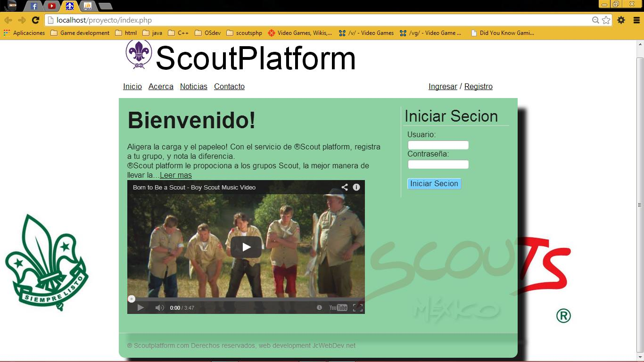Click the purple scout emblem logo by ScoutPlatform
The image size is (644, 362).
pyautogui.click(x=139, y=55)
